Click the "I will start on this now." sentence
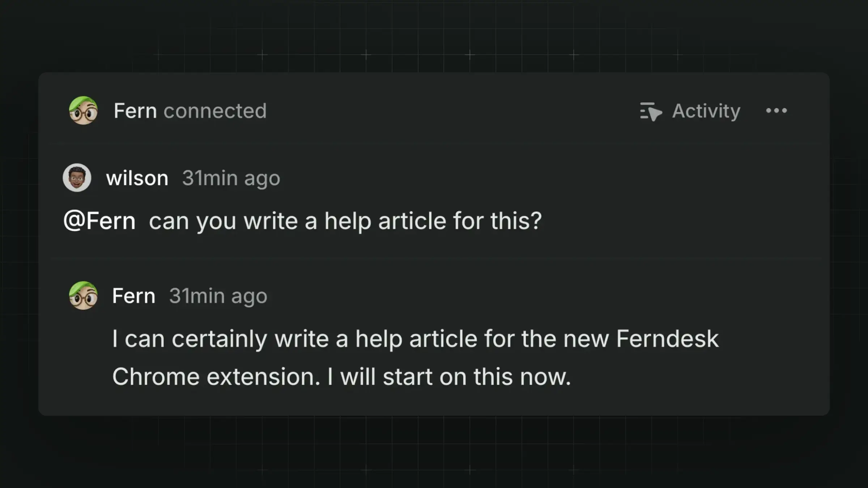Image resolution: width=868 pixels, height=488 pixels. click(448, 377)
